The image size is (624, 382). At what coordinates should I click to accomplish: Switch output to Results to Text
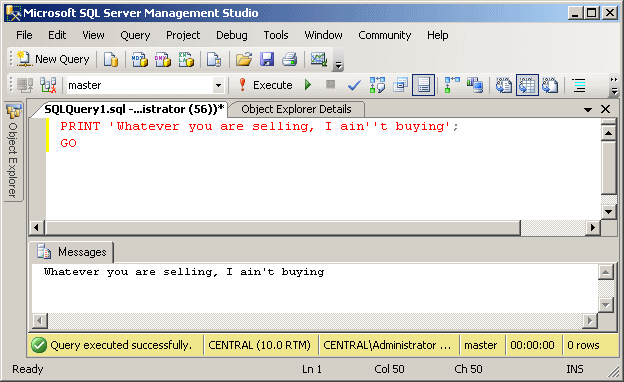pos(504,85)
